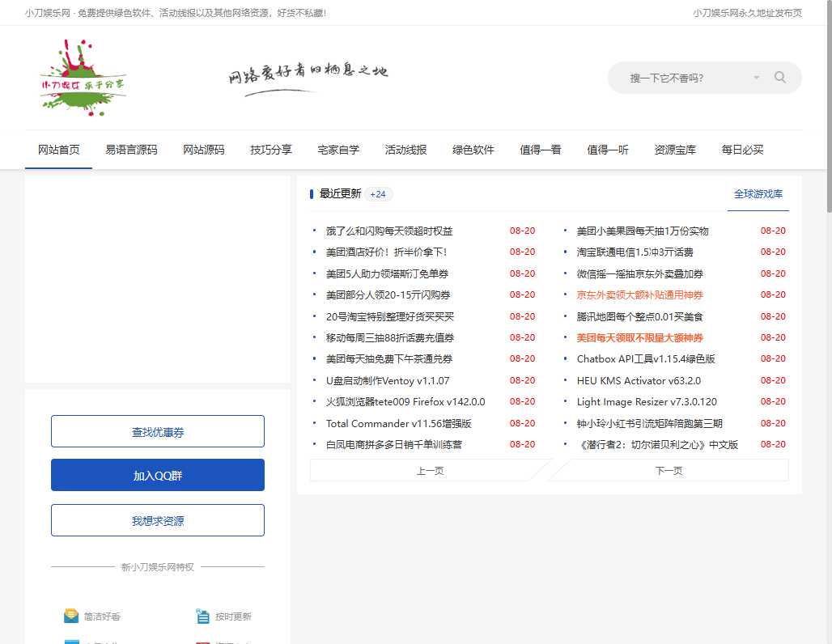Click the 小刀娱乐 paint-splash site logo
Viewport: 832px width, 644px height.
point(82,78)
